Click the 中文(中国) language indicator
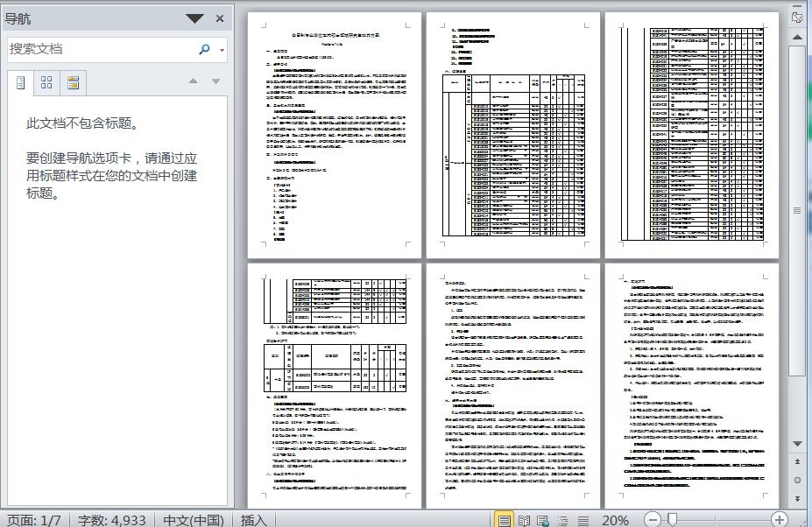Viewport: 812px width, 527px height. pos(194,520)
